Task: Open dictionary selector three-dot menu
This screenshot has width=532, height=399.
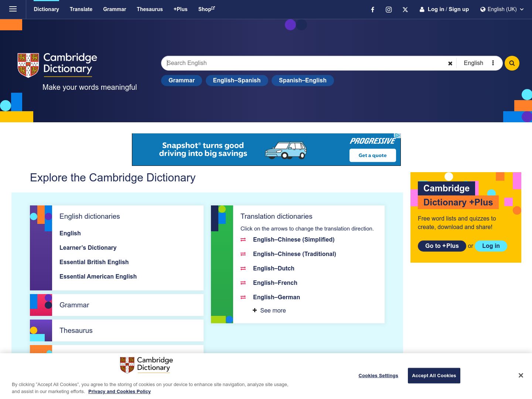Action: pyautogui.click(x=493, y=63)
